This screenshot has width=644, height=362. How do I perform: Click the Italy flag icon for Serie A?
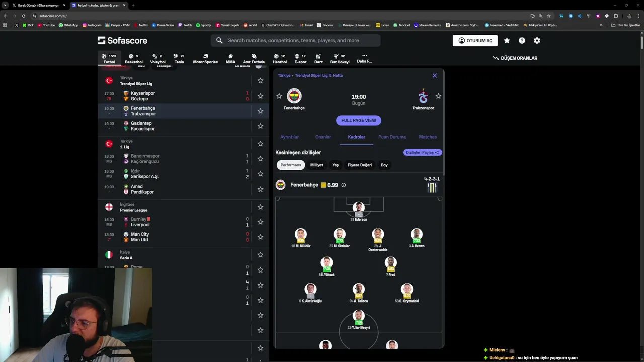click(109, 255)
